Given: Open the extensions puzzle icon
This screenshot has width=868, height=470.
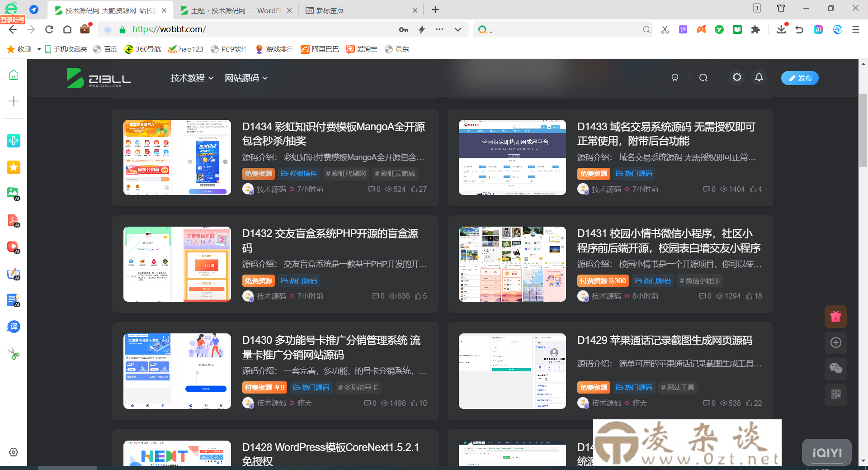Looking at the screenshot, I should (755, 29).
